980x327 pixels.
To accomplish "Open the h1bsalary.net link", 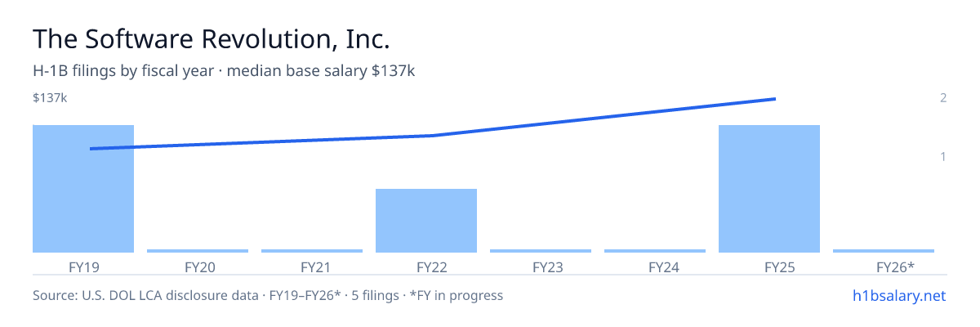I will (898, 295).
